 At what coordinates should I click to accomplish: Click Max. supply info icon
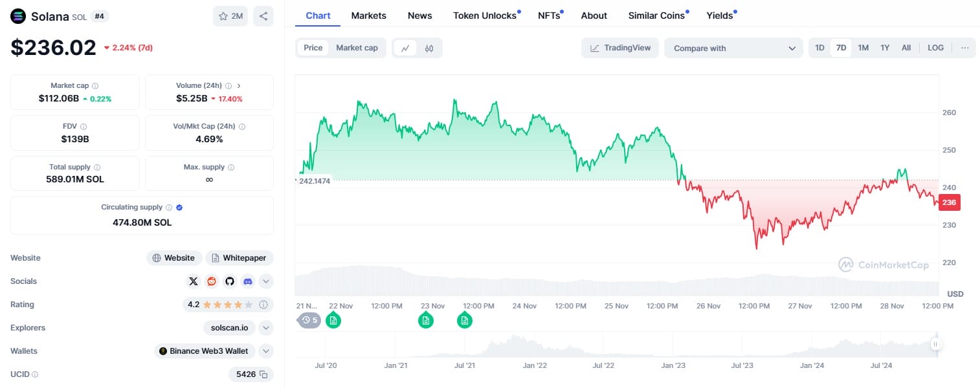pyautogui.click(x=231, y=167)
